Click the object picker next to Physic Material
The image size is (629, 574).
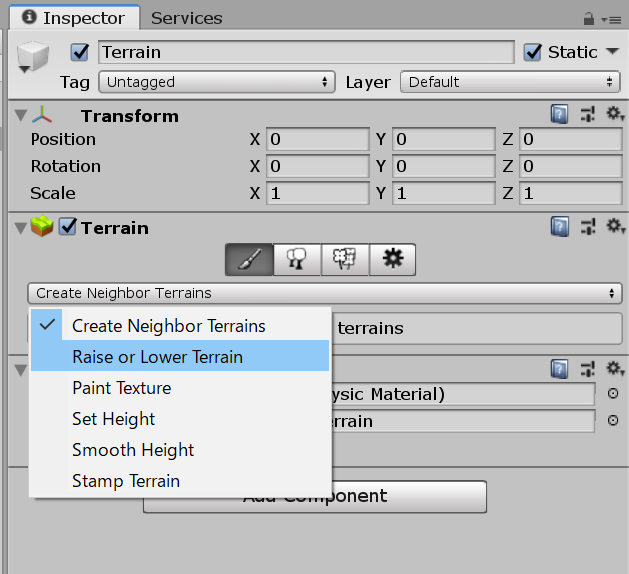pyautogui.click(x=613, y=394)
